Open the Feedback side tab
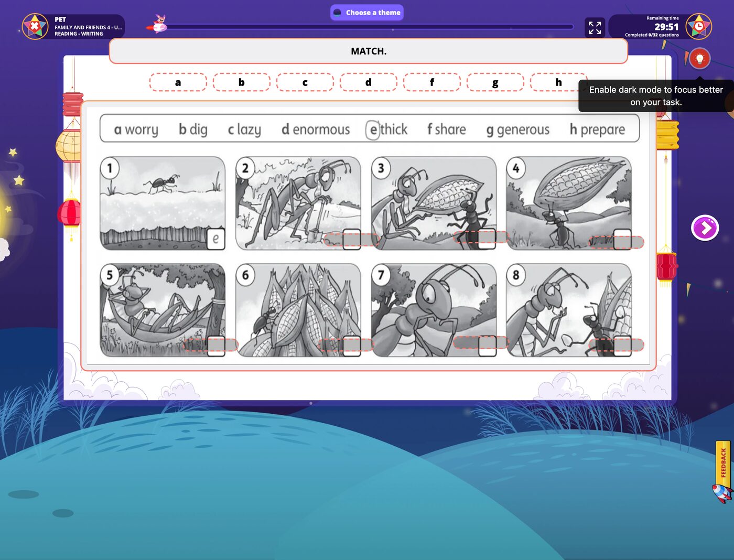This screenshot has width=734, height=560. (723, 462)
